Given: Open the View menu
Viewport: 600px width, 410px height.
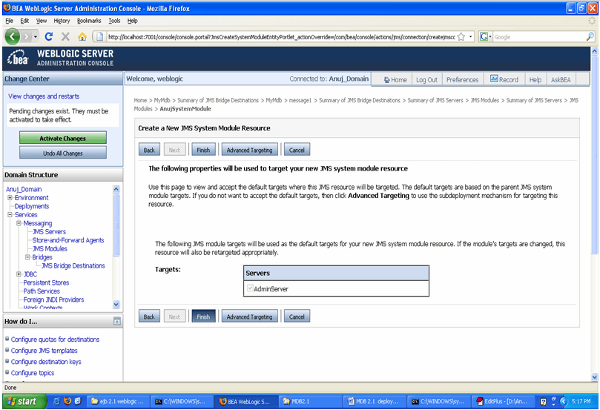Looking at the screenshot, I should point(41,21).
